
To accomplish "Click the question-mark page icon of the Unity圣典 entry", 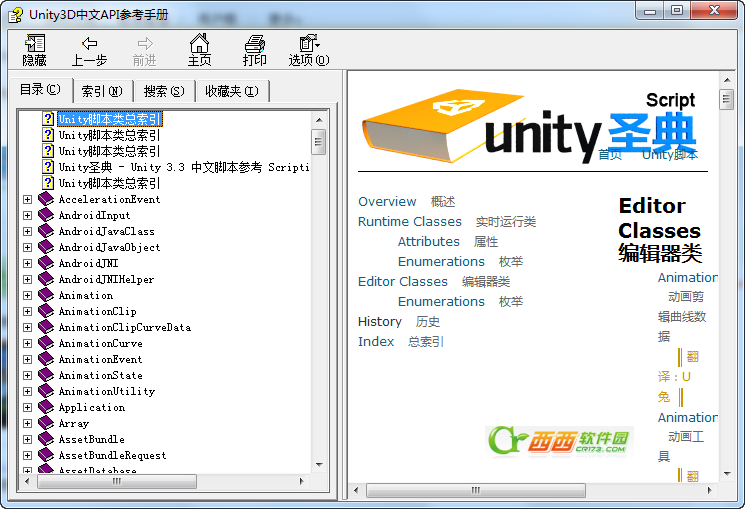I will (47, 167).
